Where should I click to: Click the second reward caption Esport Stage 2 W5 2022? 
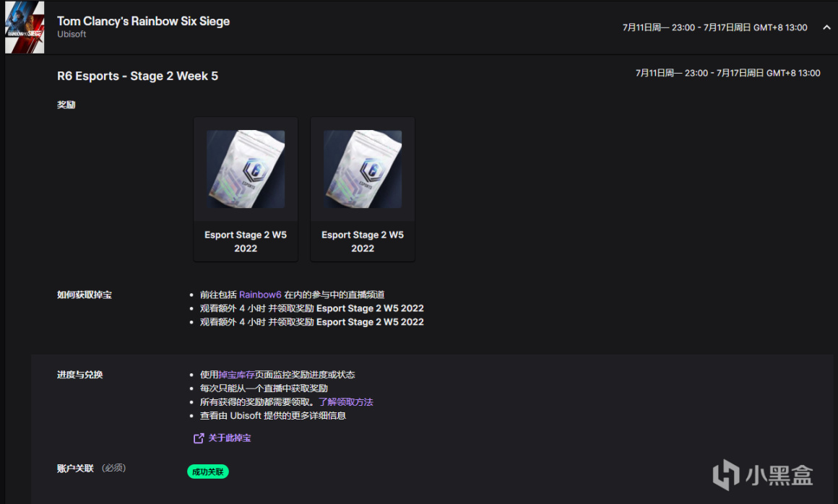[363, 241]
